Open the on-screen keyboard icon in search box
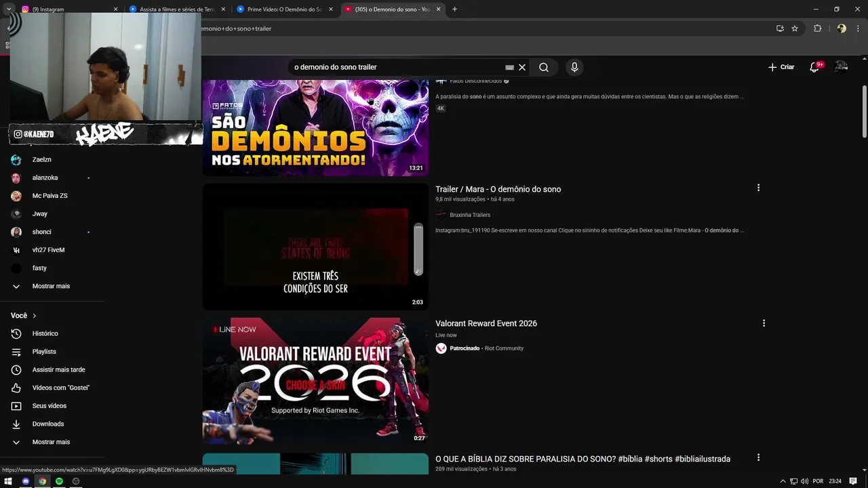Image resolution: width=868 pixels, height=488 pixels. click(x=509, y=67)
